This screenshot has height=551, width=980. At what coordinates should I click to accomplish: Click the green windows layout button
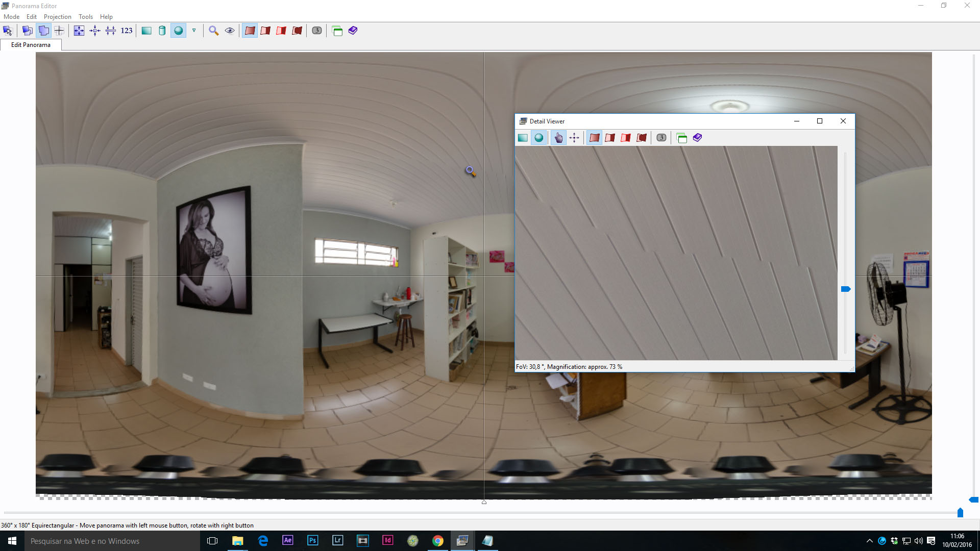pos(337,31)
